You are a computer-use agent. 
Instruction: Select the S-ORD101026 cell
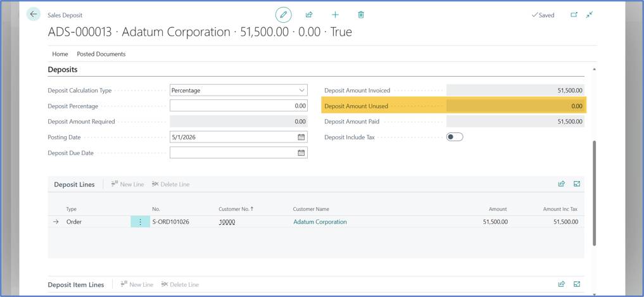[x=171, y=222]
